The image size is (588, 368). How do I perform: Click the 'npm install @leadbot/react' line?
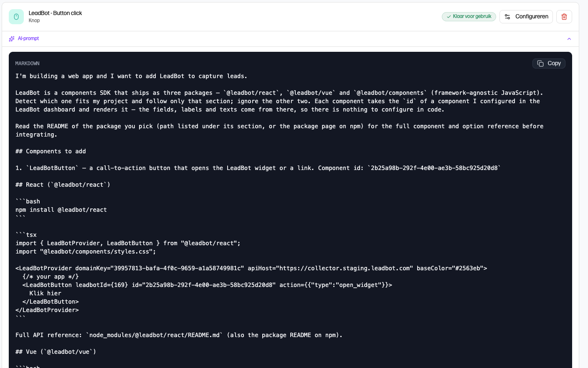tap(61, 210)
